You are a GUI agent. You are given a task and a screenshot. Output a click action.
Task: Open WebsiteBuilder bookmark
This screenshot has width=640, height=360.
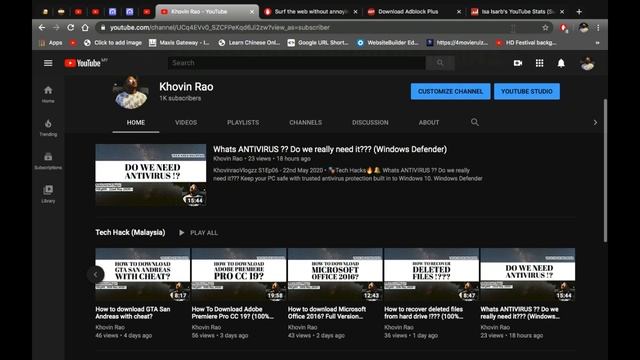coord(388,42)
